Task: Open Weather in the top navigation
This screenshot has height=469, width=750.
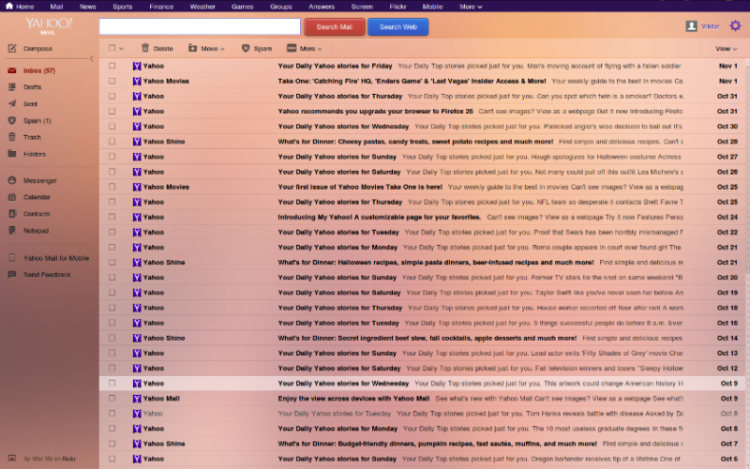Action: (202, 7)
